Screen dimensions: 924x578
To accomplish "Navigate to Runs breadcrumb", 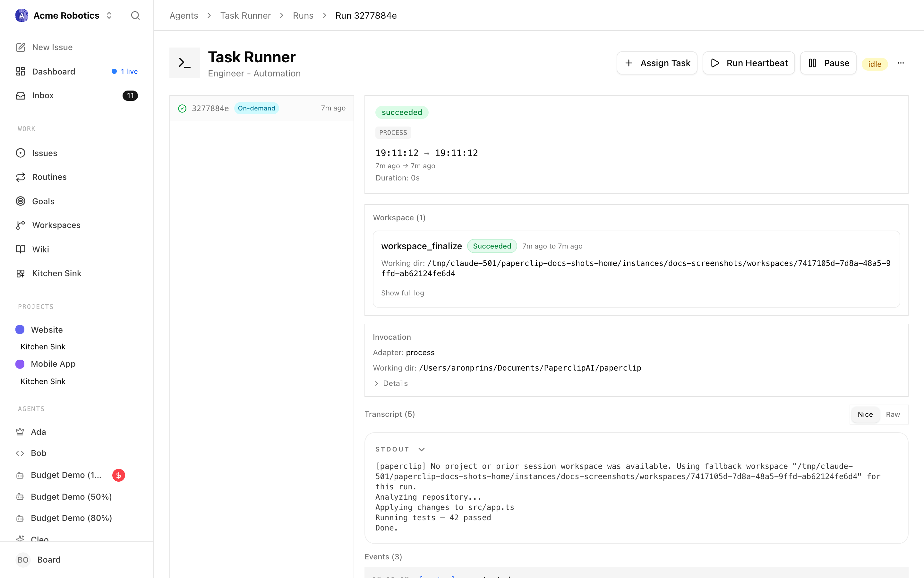I will point(303,15).
